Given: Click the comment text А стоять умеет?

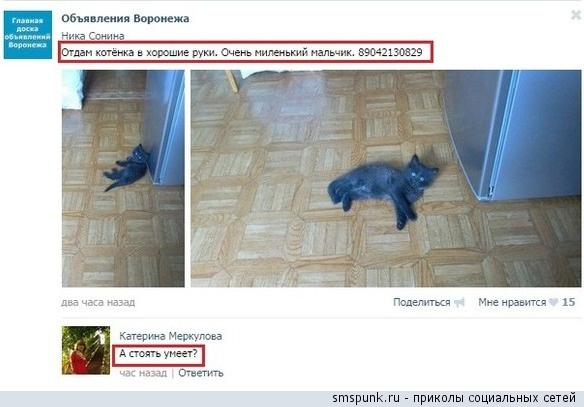Looking at the screenshot, I should click(158, 354).
